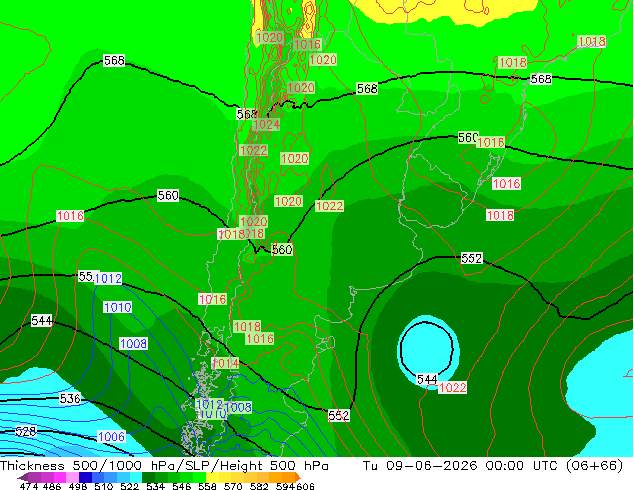Click the 1018 label in the top-right corner

[592, 41]
